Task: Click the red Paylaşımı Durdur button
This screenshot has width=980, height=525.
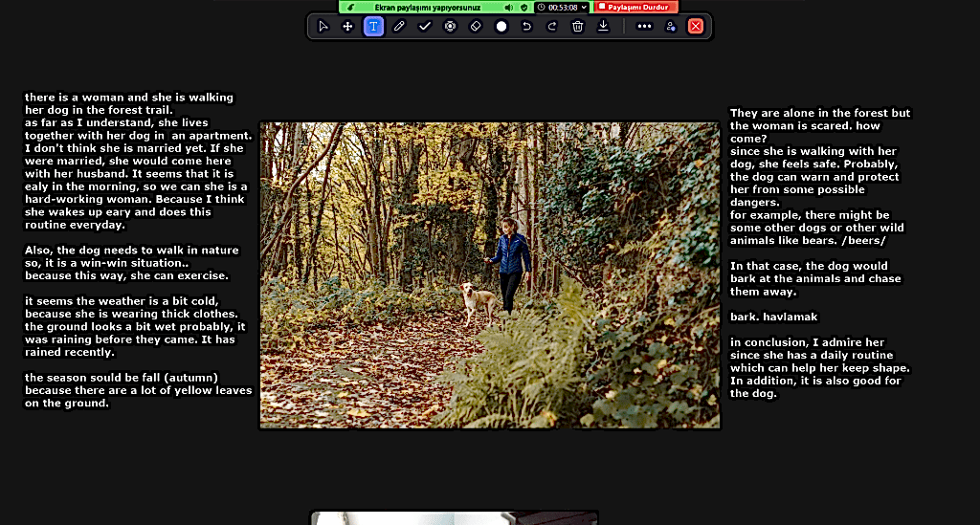Action: click(636, 7)
